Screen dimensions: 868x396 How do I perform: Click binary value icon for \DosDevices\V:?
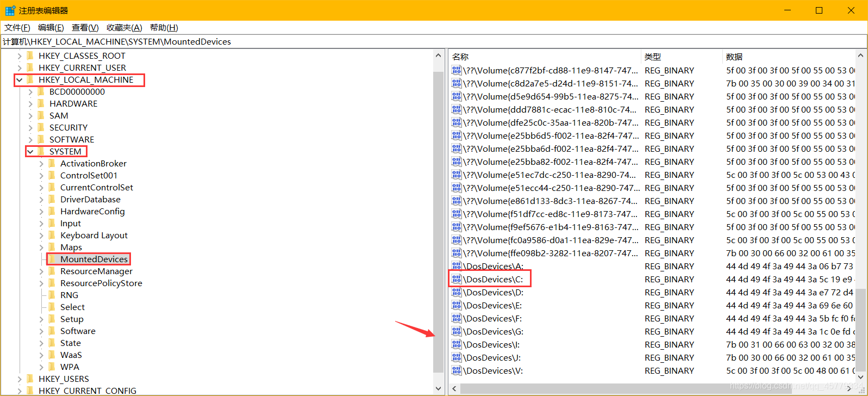pos(457,370)
